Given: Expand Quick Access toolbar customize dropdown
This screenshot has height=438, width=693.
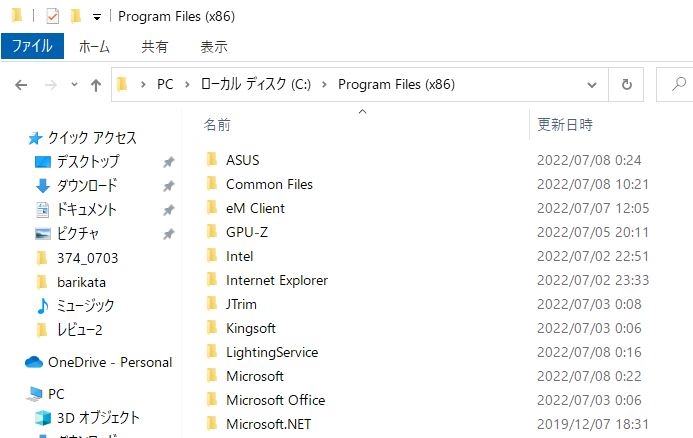Looking at the screenshot, I should pos(96,17).
